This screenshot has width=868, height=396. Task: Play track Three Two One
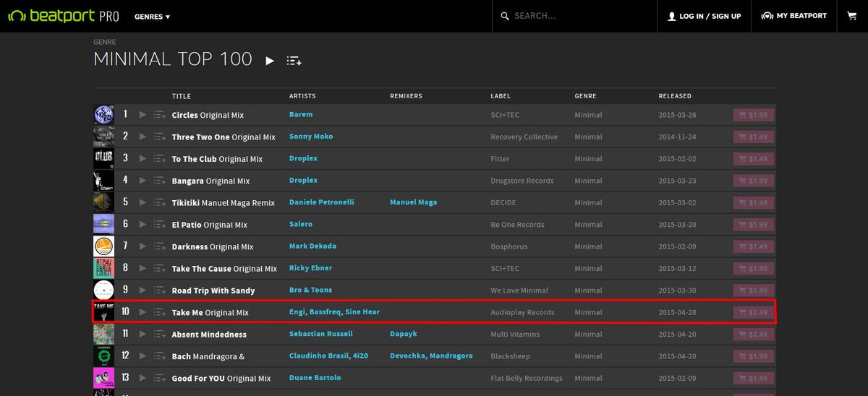pyautogui.click(x=142, y=137)
